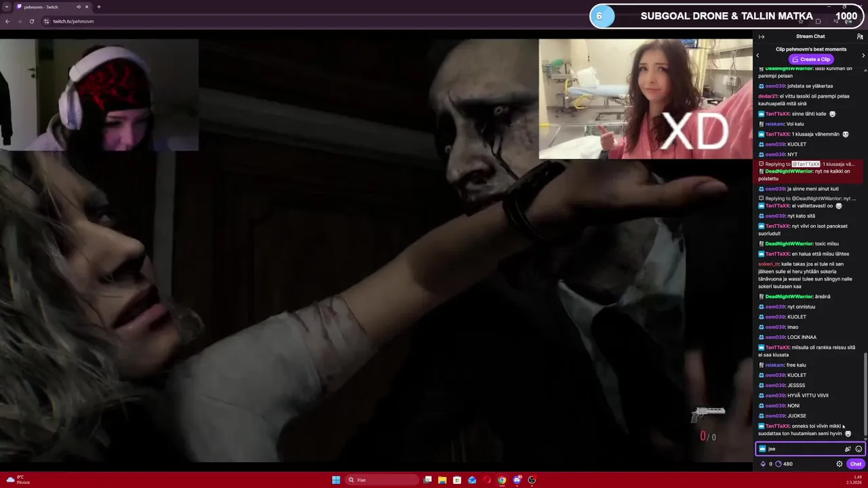Screen dimensions: 868x488
Task: Click username on 'sinne lähti kalle' message
Action: pos(778,114)
